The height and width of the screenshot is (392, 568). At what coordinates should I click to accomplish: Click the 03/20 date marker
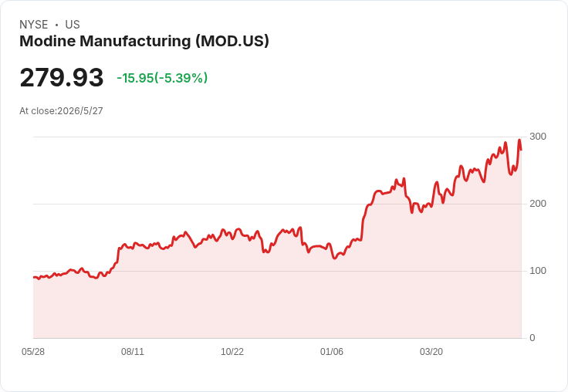coord(431,352)
